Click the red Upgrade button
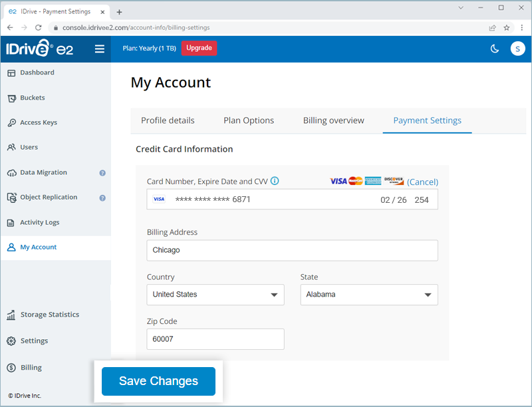Viewport: 532px width, 407px height. [199, 48]
